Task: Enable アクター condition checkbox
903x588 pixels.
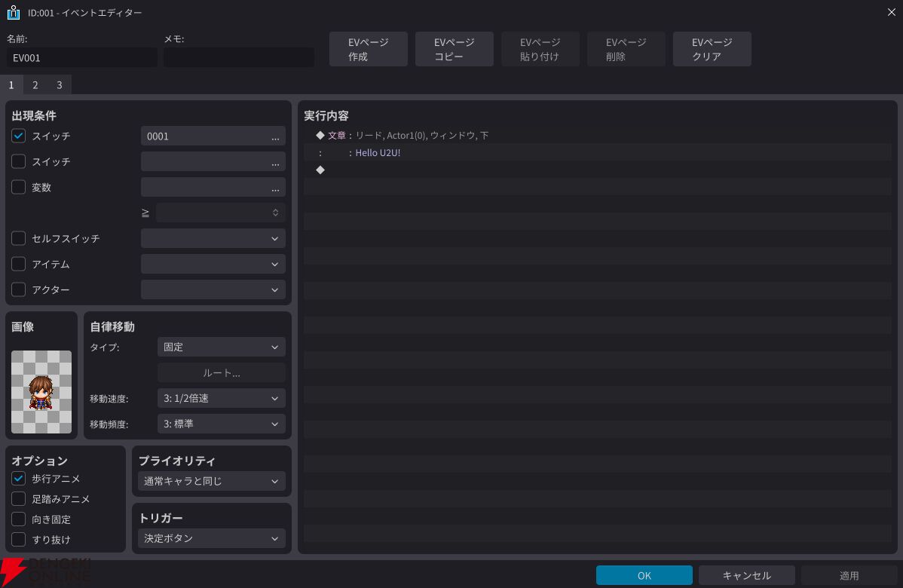Action: (18, 289)
